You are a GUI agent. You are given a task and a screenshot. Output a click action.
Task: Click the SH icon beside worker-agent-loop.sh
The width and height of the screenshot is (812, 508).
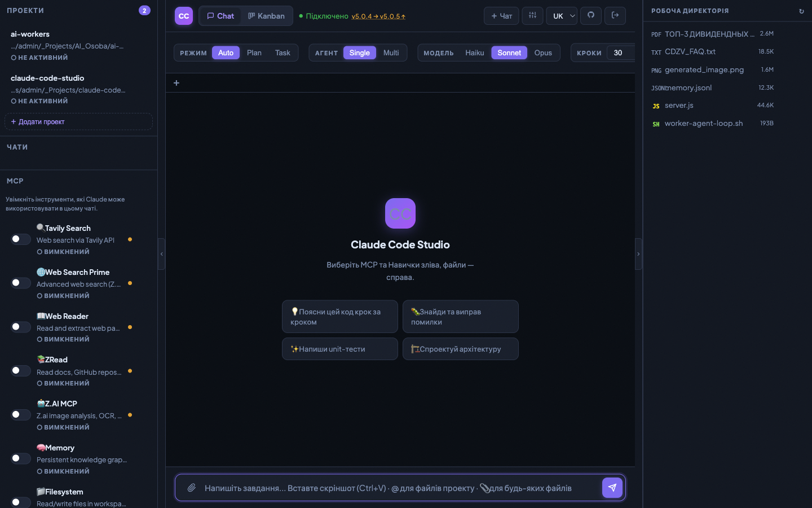coord(656,124)
